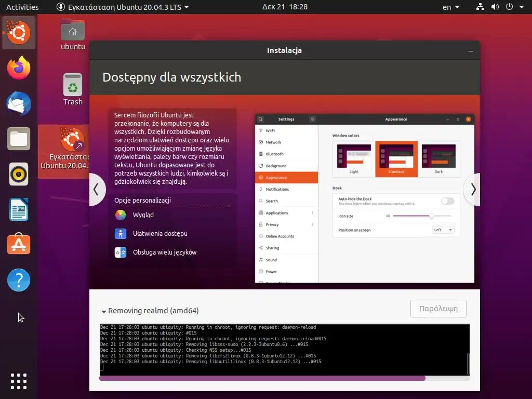Open the Ubuntu installer icon in the dock
The width and height of the screenshot is (532, 399).
click(x=19, y=33)
